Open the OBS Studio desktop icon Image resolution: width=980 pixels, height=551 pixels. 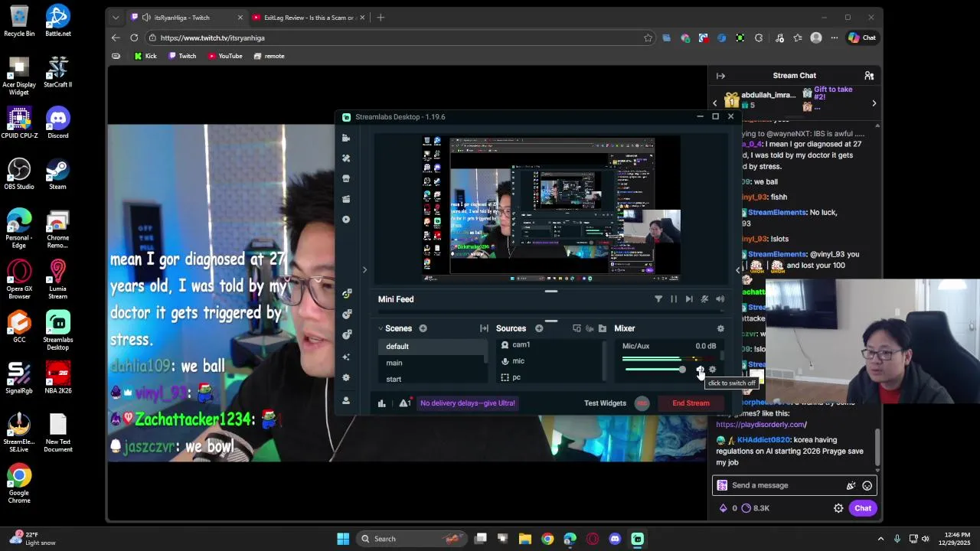(x=19, y=174)
